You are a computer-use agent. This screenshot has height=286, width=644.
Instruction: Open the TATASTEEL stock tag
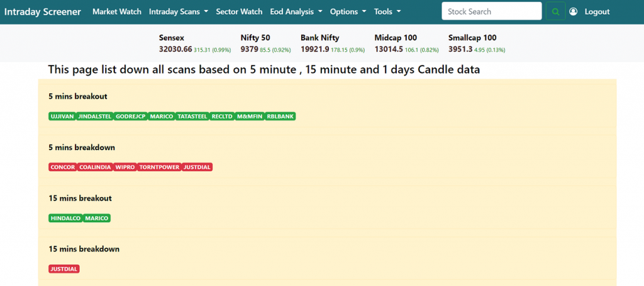(x=192, y=117)
